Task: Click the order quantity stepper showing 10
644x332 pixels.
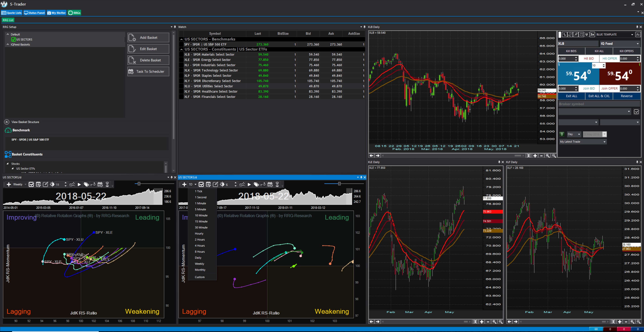Action: click(x=599, y=66)
